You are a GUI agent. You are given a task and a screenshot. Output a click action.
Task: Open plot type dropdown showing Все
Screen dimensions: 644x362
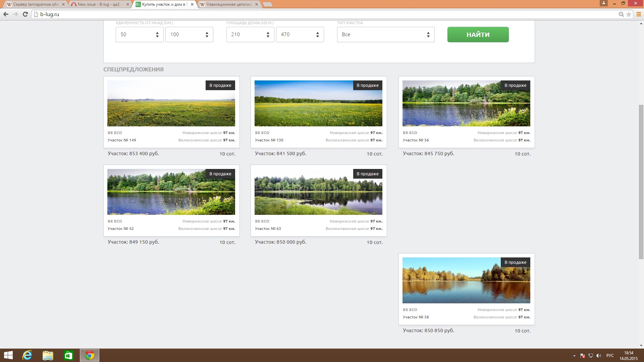385,35
